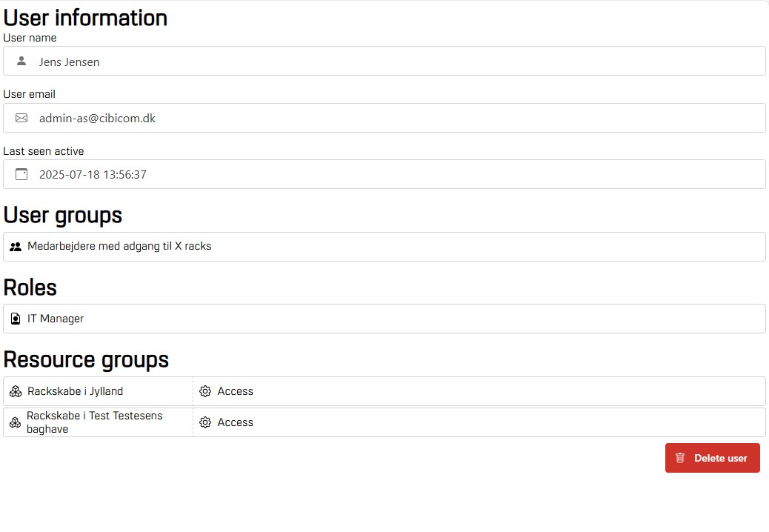Click the badge icon beside IT Manager
Image resolution: width=769 pixels, height=532 pixels.
click(16, 319)
